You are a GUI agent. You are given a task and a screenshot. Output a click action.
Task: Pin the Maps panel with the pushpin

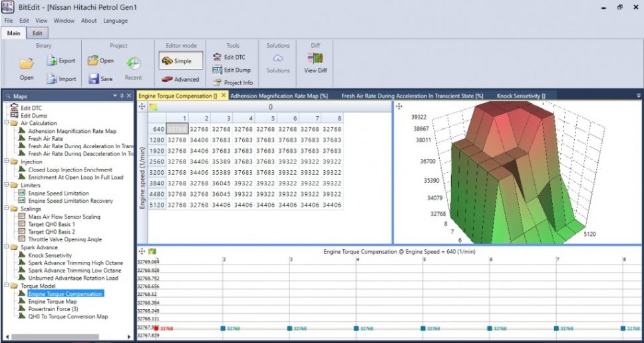pyautogui.click(x=122, y=96)
